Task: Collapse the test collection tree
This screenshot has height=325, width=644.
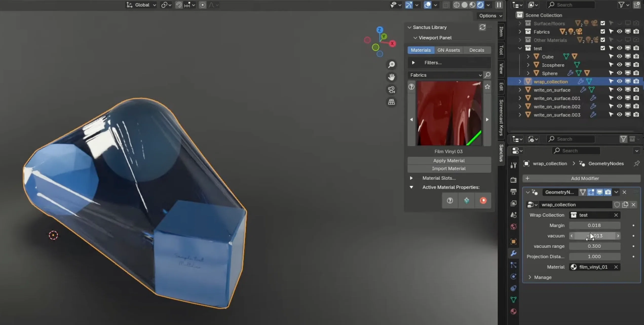Action: tap(520, 48)
